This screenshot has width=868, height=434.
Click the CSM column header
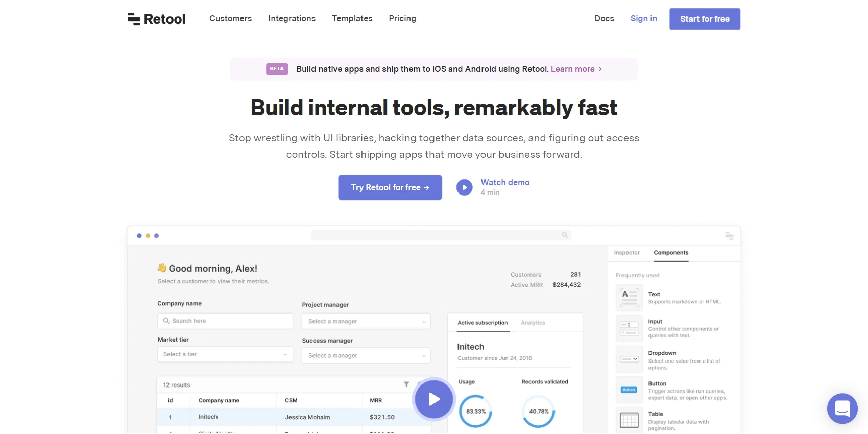[x=291, y=400]
